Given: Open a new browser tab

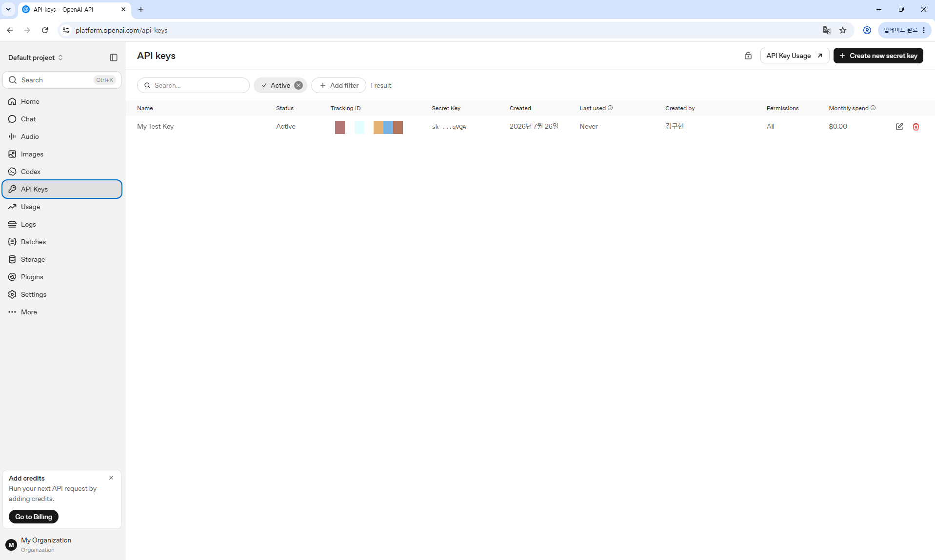Looking at the screenshot, I should pos(141,9).
